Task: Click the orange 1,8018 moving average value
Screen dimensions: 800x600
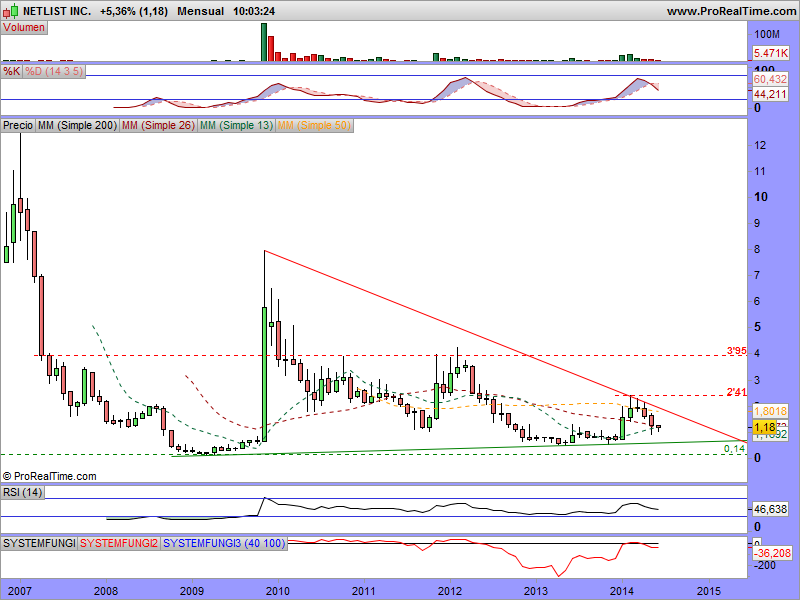Action: pyautogui.click(x=770, y=411)
